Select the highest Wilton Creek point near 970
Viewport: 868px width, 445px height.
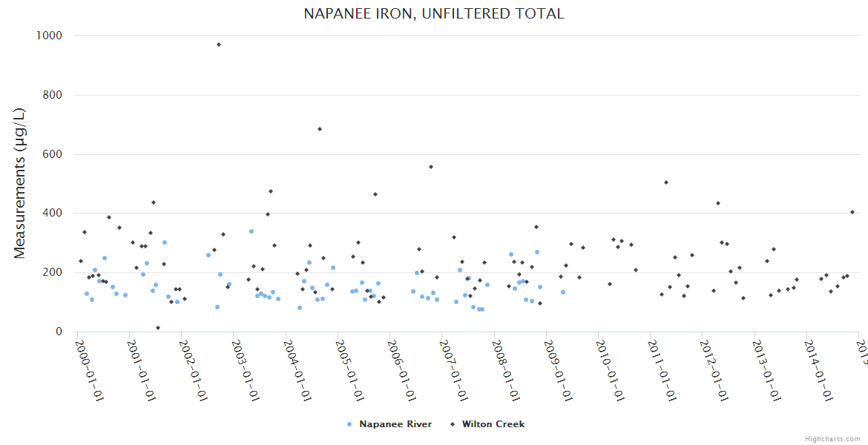(x=219, y=44)
